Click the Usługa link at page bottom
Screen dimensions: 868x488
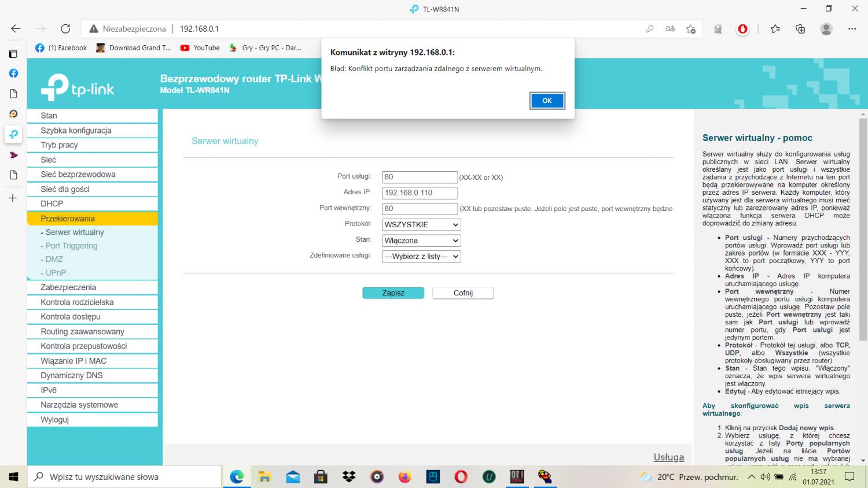(x=668, y=457)
